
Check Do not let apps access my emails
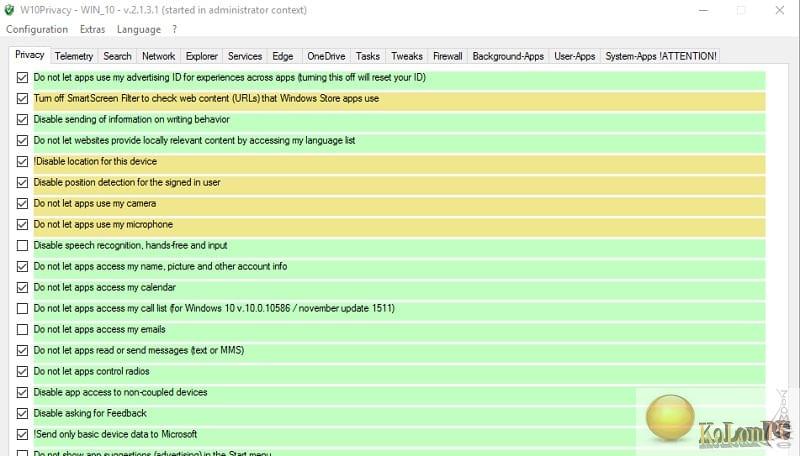[x=22, y=330]
